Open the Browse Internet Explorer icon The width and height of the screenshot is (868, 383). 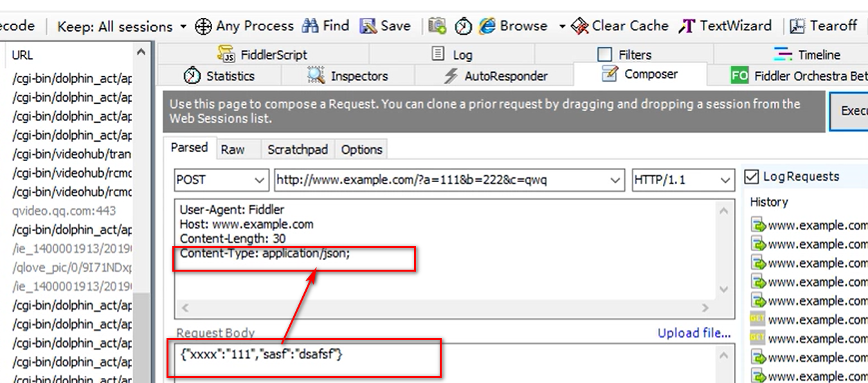[488, 26]
